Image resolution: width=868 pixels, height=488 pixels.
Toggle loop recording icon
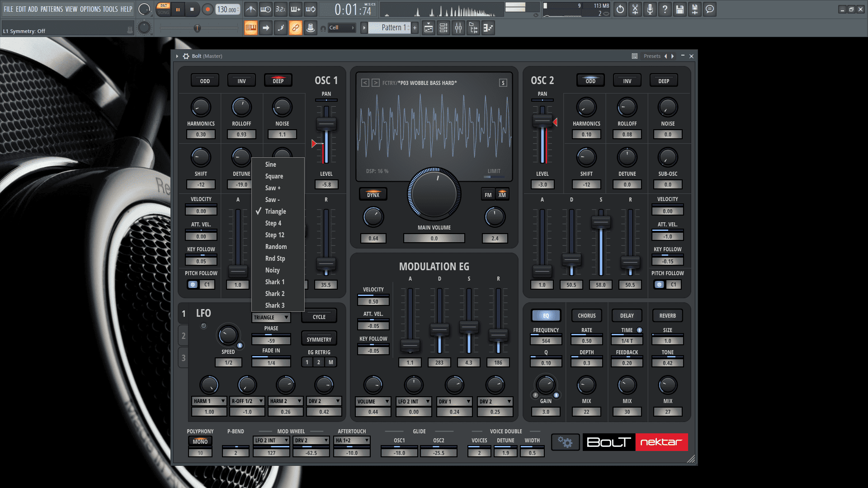point(311,9)
